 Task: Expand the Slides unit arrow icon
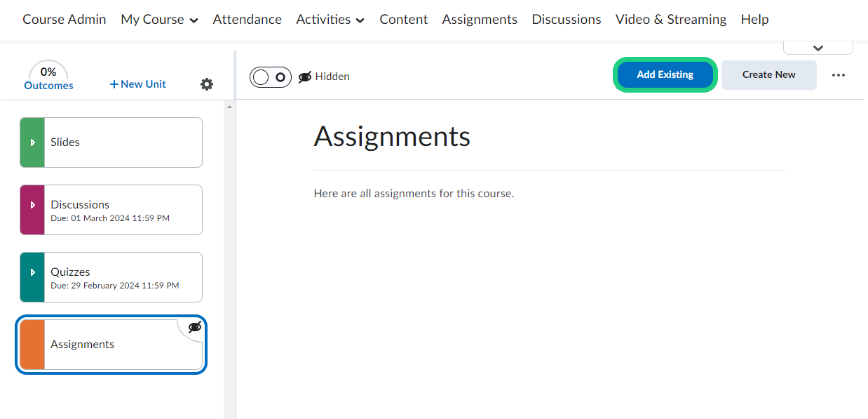click(32, 142)
